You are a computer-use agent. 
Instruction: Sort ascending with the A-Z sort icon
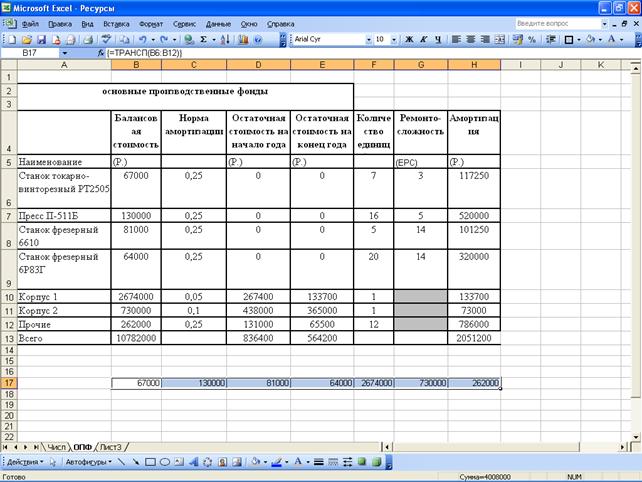pos(225,39)
